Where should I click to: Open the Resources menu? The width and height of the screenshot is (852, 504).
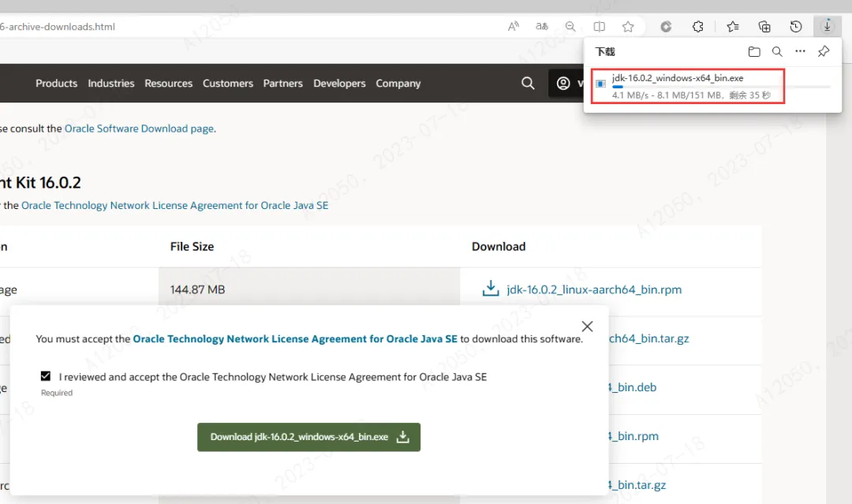click(x=169, y=83)
